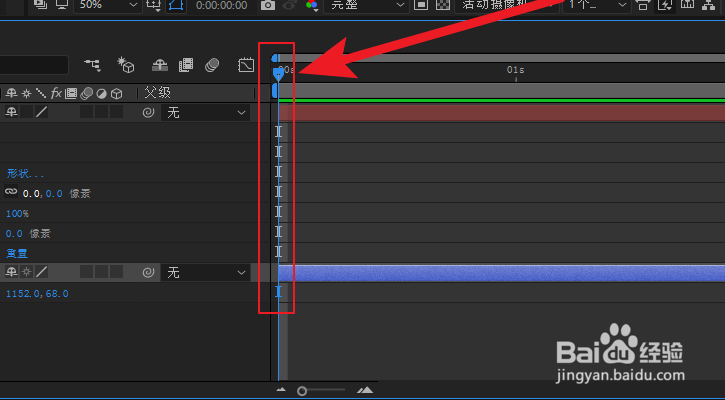The image size is (725, 400).
Task: Zoom out timeline with small mountains icon
Action: pos(281,391)
